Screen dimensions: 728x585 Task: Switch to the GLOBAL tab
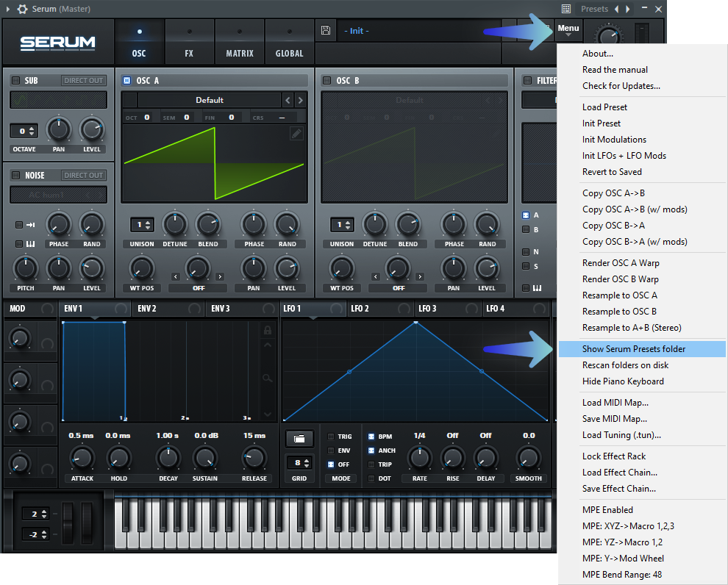pyautogui.click(x=289, y=42)
